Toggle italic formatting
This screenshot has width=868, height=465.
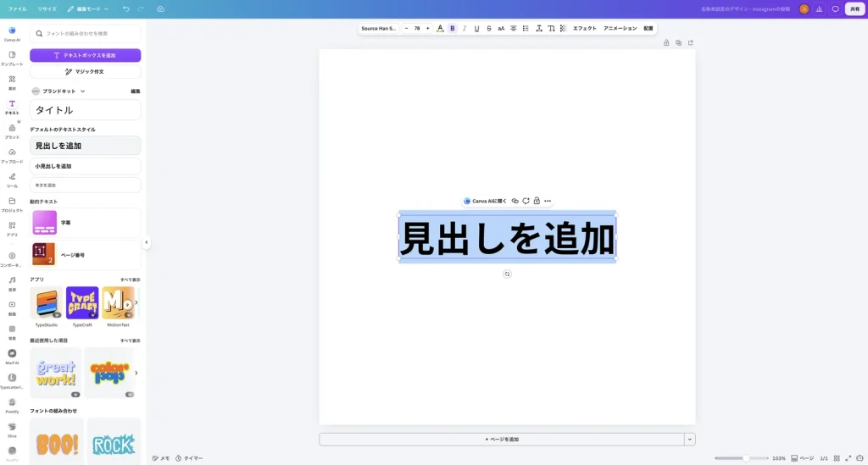tap(465, 28)
